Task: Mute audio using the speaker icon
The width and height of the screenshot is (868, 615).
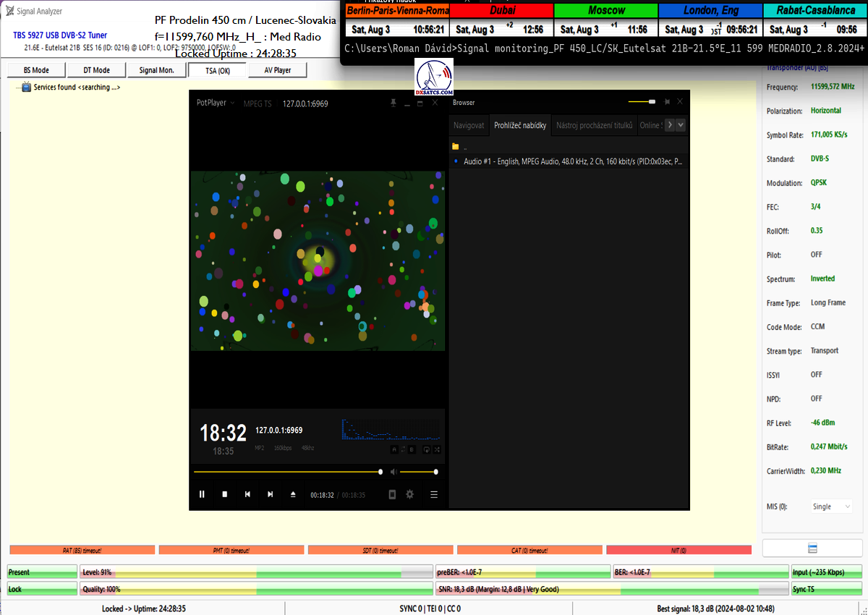Action: click(x=394, y=472)
